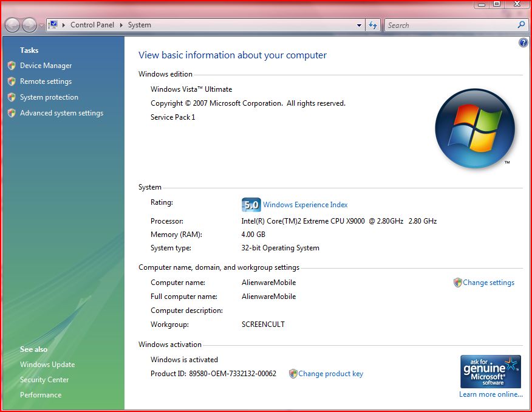532x412 pixels.
Task: Click the SCREENCULT workgroup value
Action: (x=263, y=324)
